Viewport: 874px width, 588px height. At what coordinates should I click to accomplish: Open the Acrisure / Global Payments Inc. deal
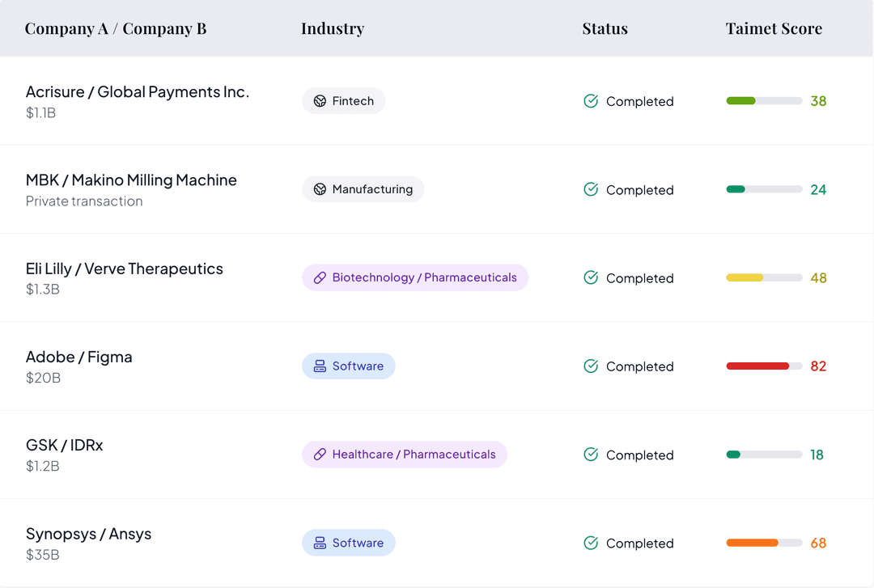coord(137,91)
